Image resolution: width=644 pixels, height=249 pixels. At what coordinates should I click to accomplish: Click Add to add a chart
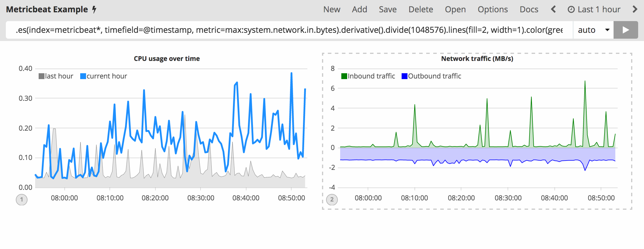click(x=359, y=9)
